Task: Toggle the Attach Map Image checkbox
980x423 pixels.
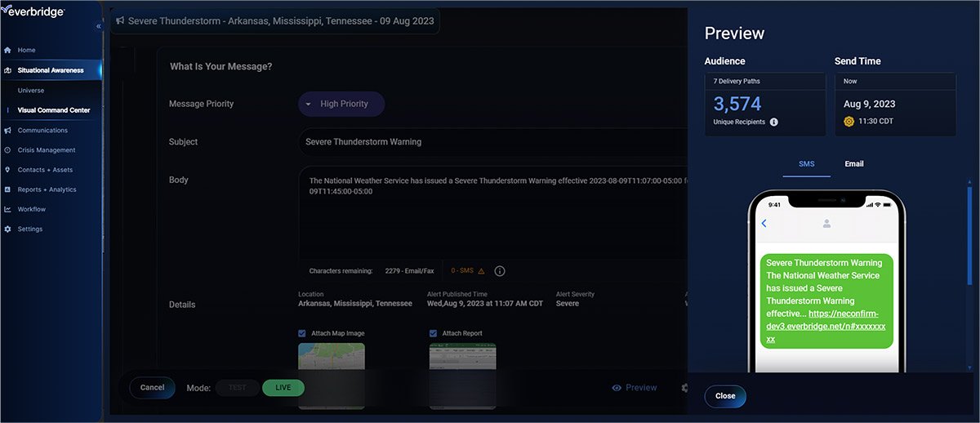Action: (x=302, y=333)
